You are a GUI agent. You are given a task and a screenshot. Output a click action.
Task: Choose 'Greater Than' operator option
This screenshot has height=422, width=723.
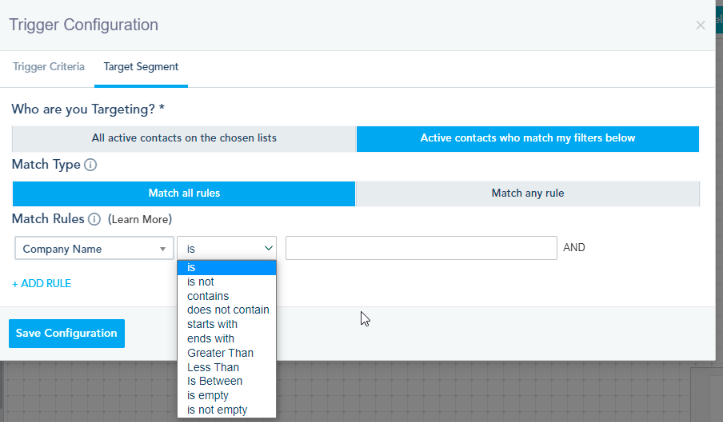click(220, 353)
